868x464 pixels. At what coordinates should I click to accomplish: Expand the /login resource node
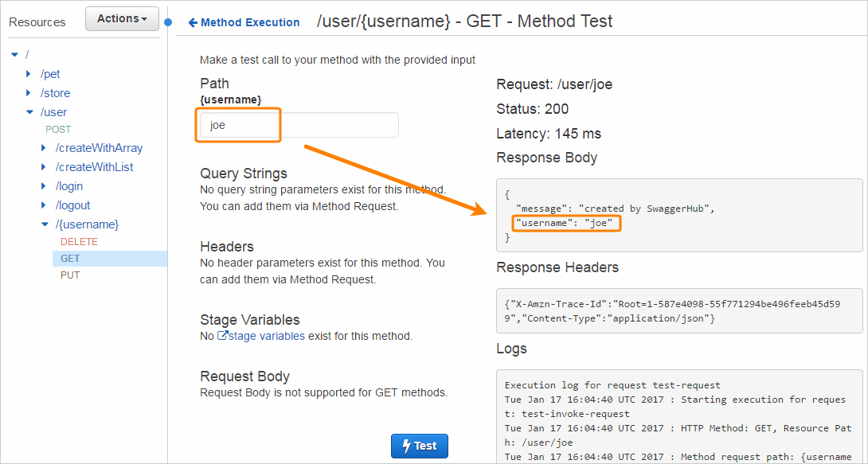tap(44, 186)
